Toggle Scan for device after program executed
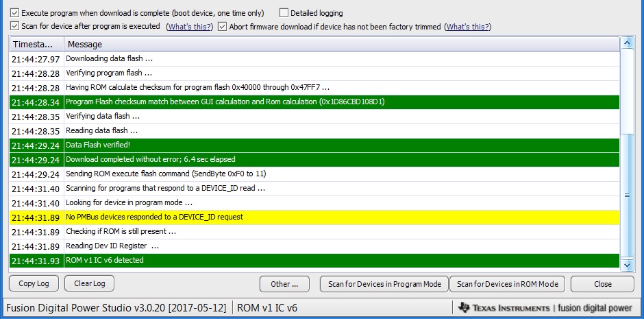The width and height of the screenshot is (644, 319). [x=15, y=26]
